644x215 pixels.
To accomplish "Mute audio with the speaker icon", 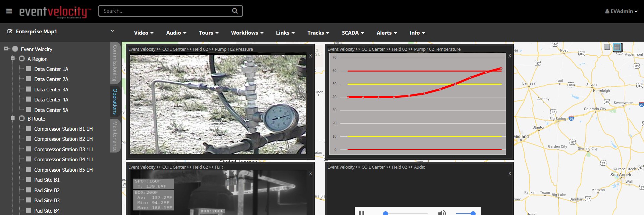I will point(442,213).
